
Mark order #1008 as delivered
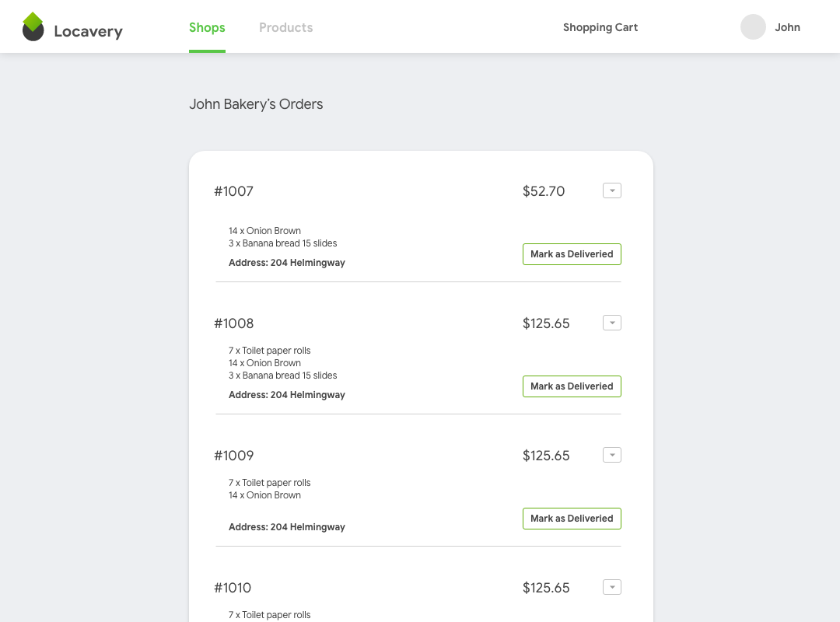coord(572,386)
